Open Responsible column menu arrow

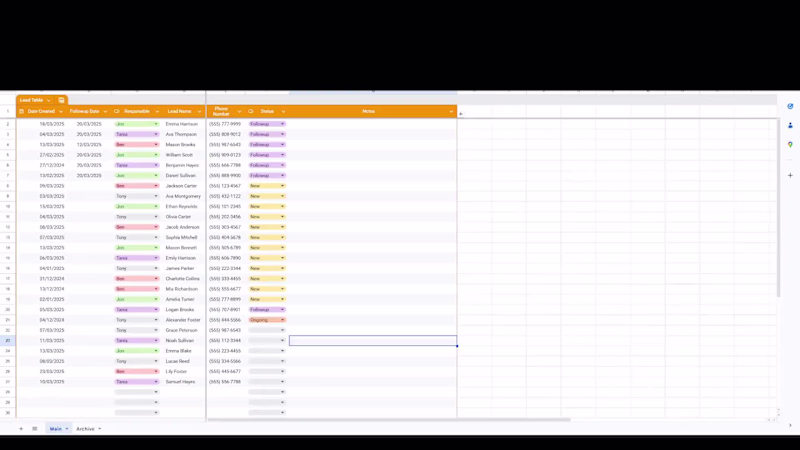click(x=157, y=111)
